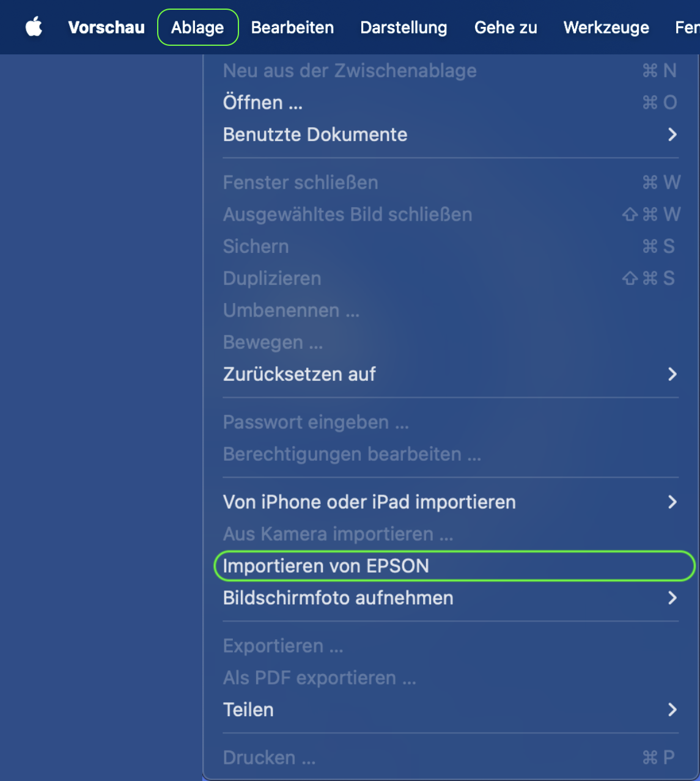The image size is (700, 781).
Task: Click the Vorschau app menu
Action: coord(106,28)
